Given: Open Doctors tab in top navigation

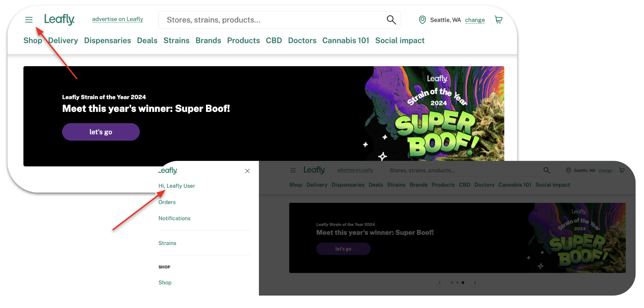Looking at the screenshot, I should pos(302,41).
